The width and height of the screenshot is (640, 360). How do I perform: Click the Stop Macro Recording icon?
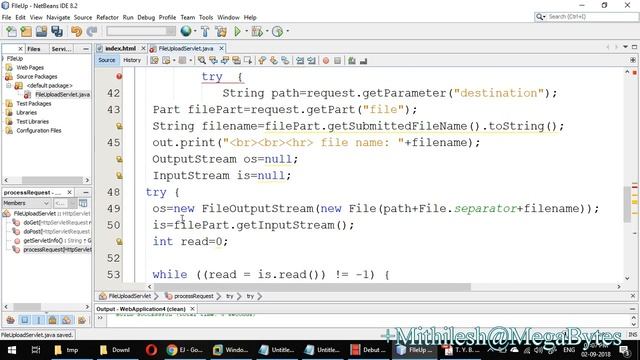[x=337, y=61]
